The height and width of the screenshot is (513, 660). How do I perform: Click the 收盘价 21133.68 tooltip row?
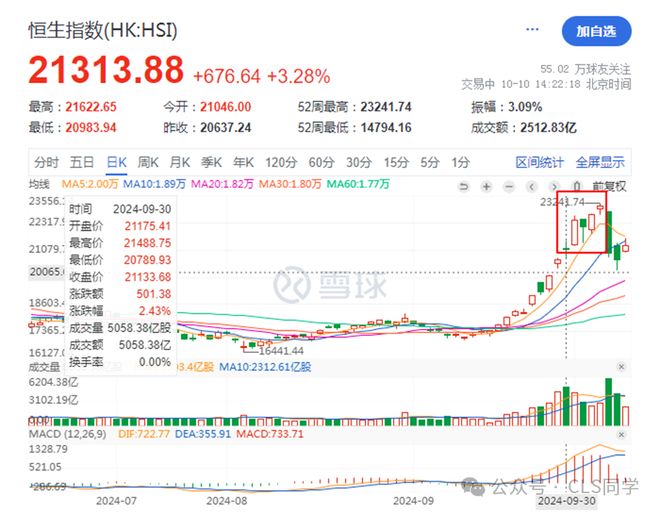pos(120,277)
